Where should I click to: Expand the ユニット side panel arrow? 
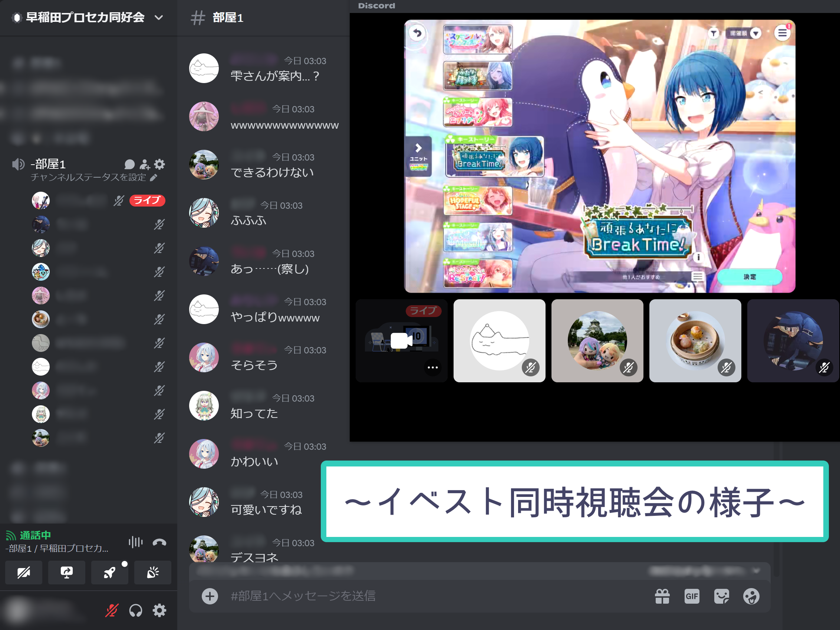418,157
